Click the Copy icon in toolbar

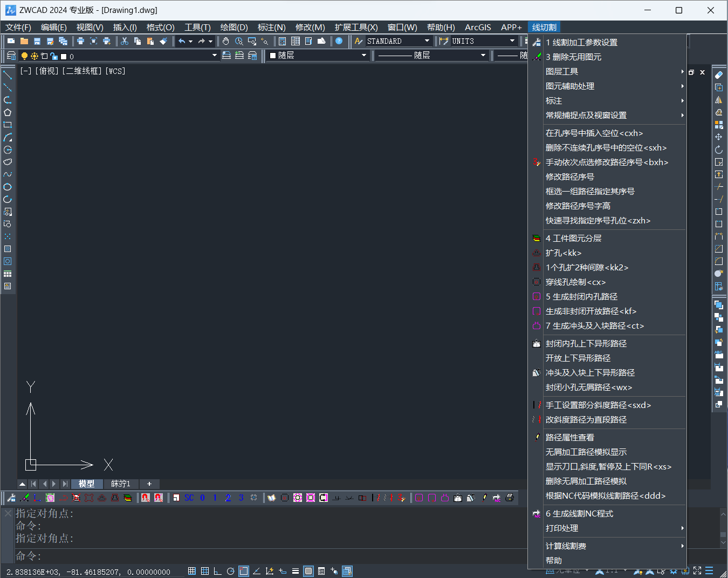[137, 41]
